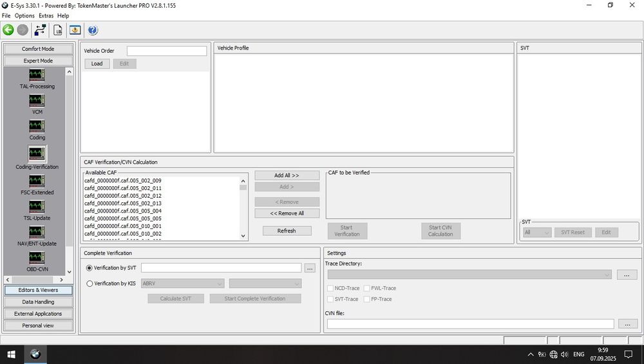Click the Windows Start button
The width and height of the screenshot is (644, 364).
click(x=12, y=354)
